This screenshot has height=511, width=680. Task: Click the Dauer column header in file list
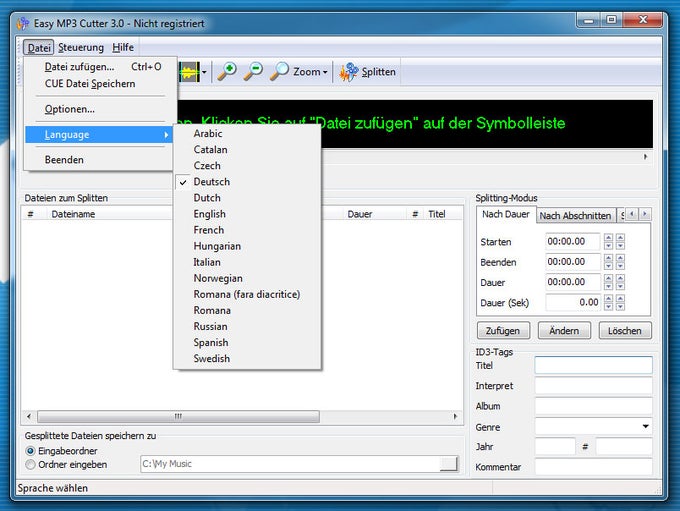coord(375,214)
